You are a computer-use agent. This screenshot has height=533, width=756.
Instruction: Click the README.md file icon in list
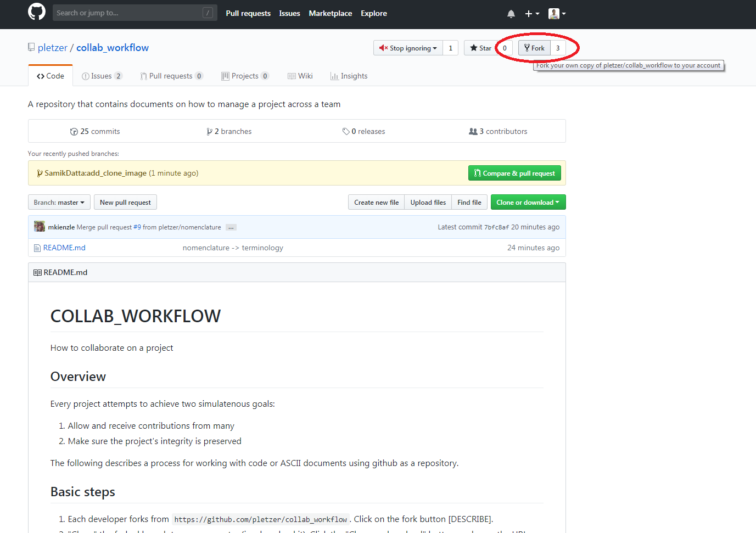(37, 248)
